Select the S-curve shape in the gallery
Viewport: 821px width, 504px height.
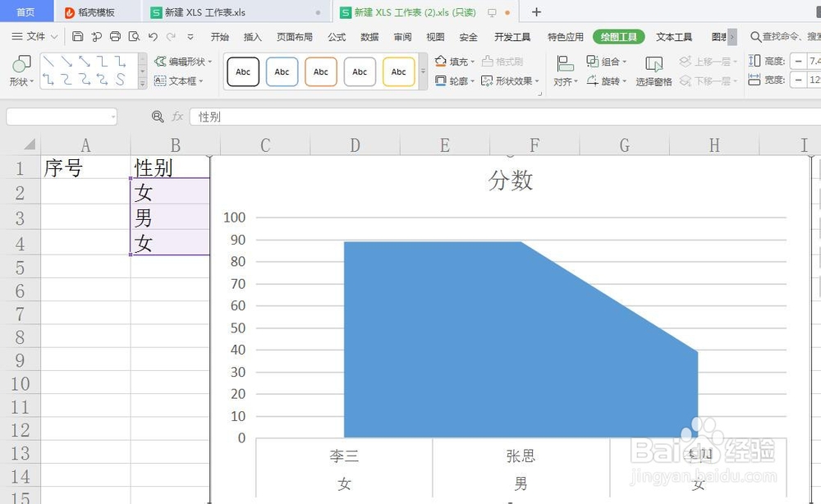tap(121, 80)
